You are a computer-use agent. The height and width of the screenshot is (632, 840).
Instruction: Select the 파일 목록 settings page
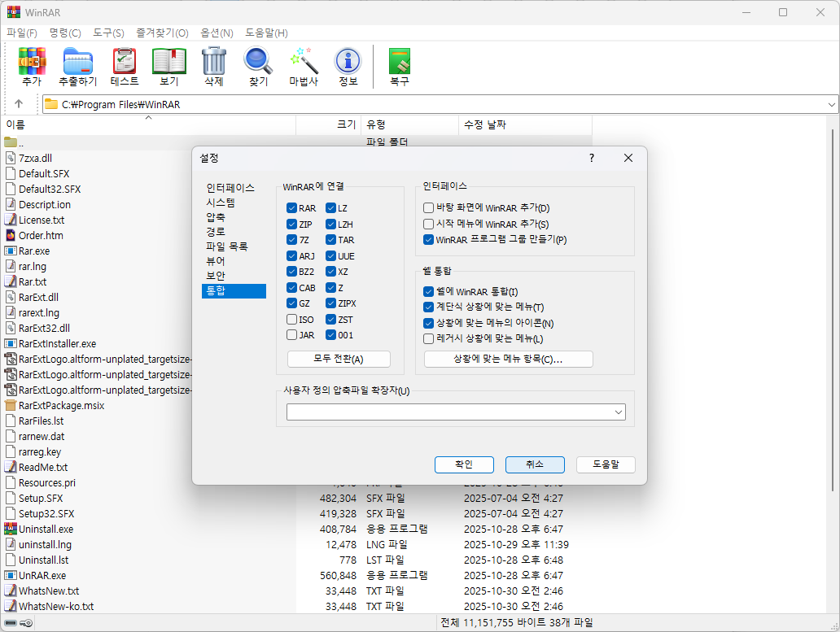coord(227,246)
